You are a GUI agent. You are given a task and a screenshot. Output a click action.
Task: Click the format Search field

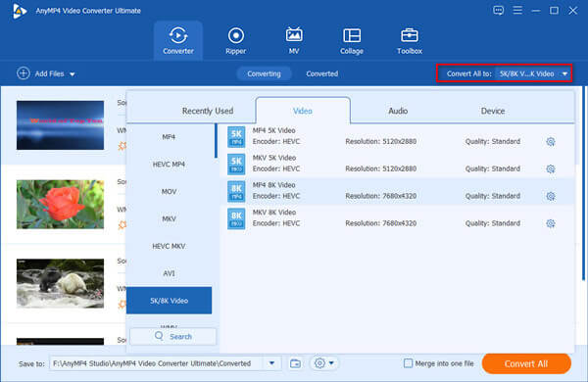(172, 336)
